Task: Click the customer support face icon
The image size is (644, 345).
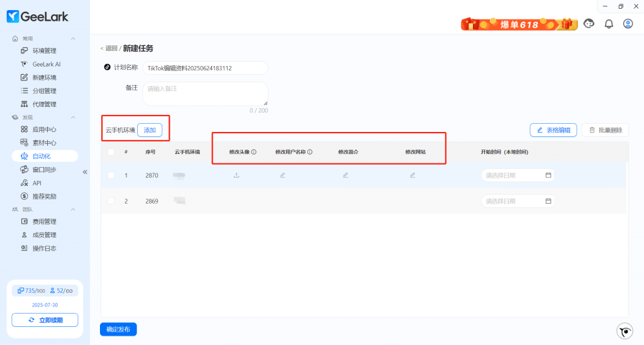Action: coord(589,24)
